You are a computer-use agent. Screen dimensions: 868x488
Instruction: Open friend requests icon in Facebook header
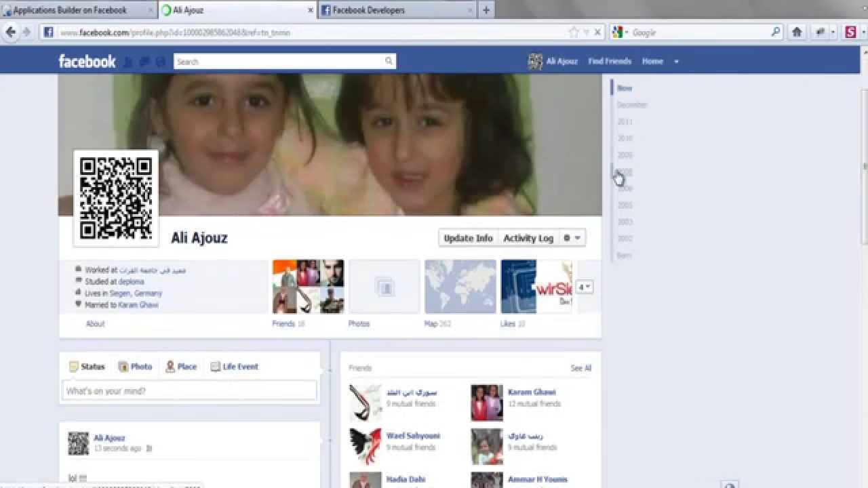(x=129, y=62)
